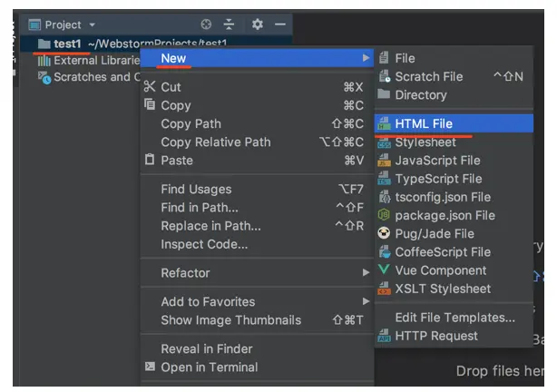Choose Copy from context menu
Screen dimensions: 557x392
pyautogui.click(x=257, y=105)
